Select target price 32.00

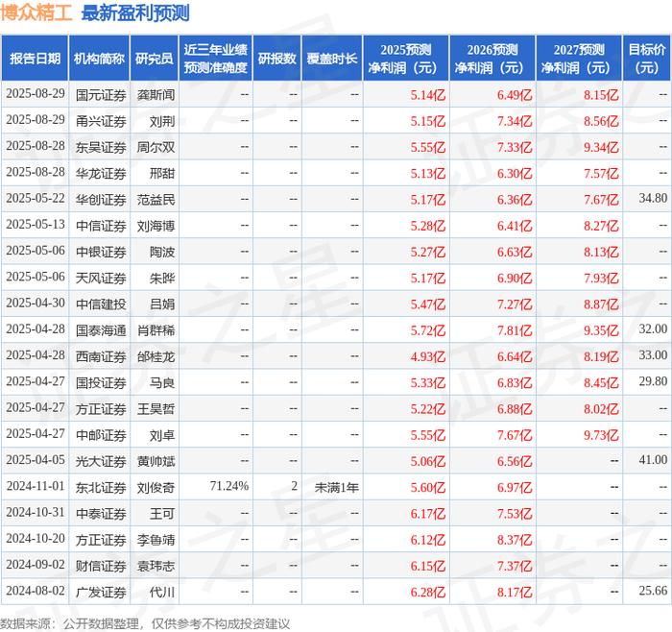pyautogui.click(x=653, y=329)
